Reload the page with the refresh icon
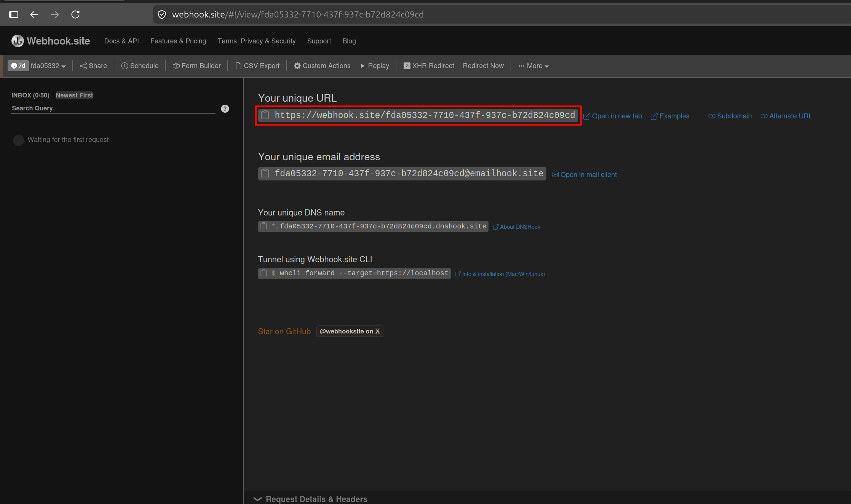 pos(75,14)
